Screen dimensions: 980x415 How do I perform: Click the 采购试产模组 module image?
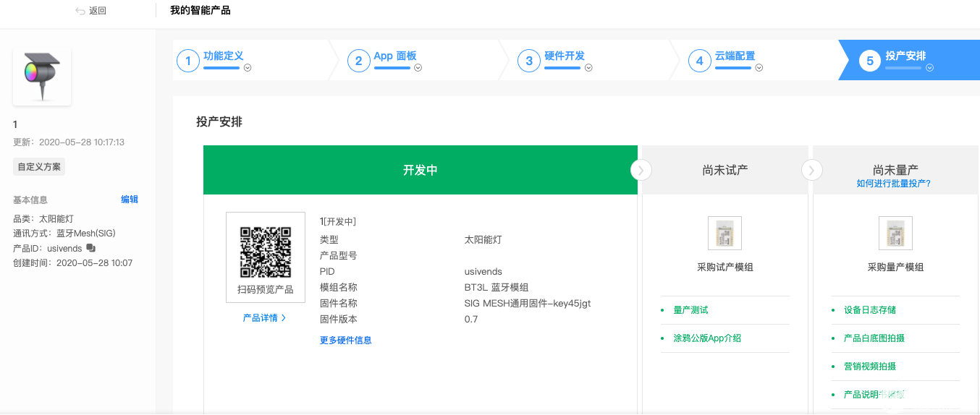click(x=725, y=234)
